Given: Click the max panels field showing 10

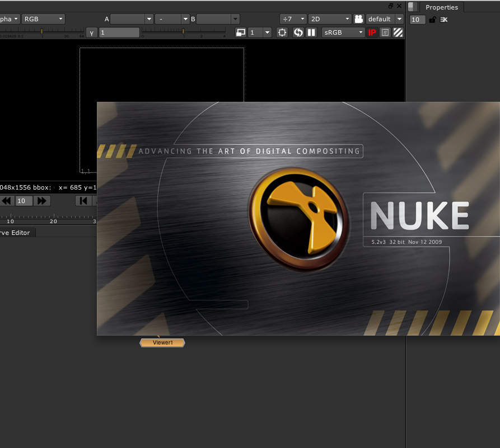Looking at the screenshot, I should click(x=417, y=20).
